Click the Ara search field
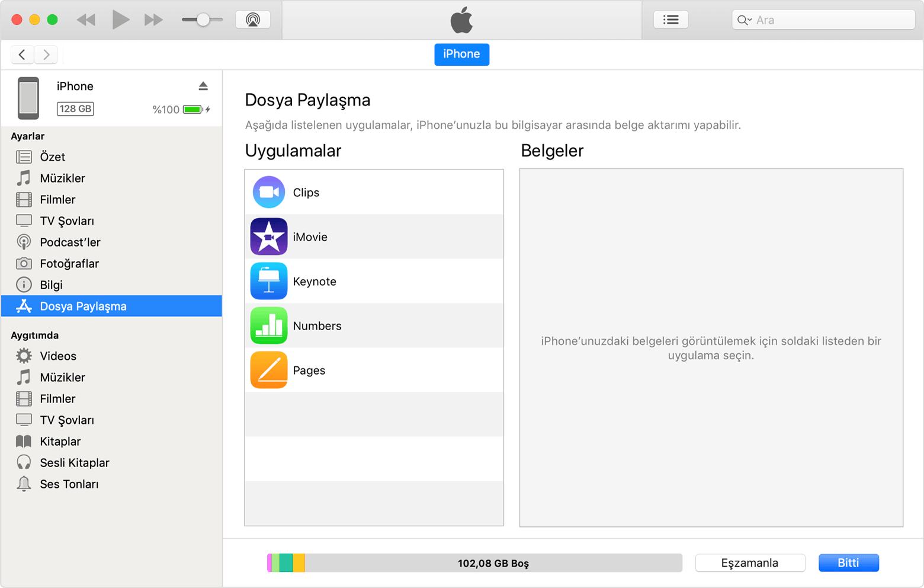Screen dimensions: 924x588 (x=823, y=20)
